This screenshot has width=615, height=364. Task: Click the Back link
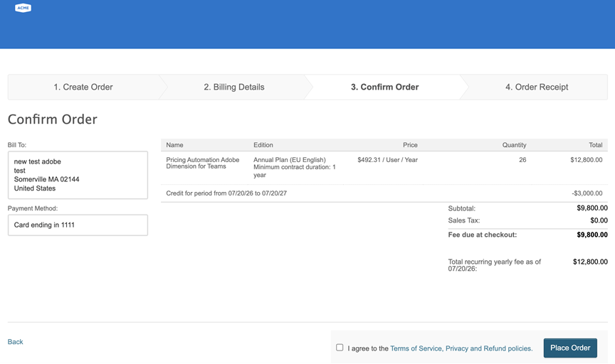pyautogui.click(x=15, y=342)
